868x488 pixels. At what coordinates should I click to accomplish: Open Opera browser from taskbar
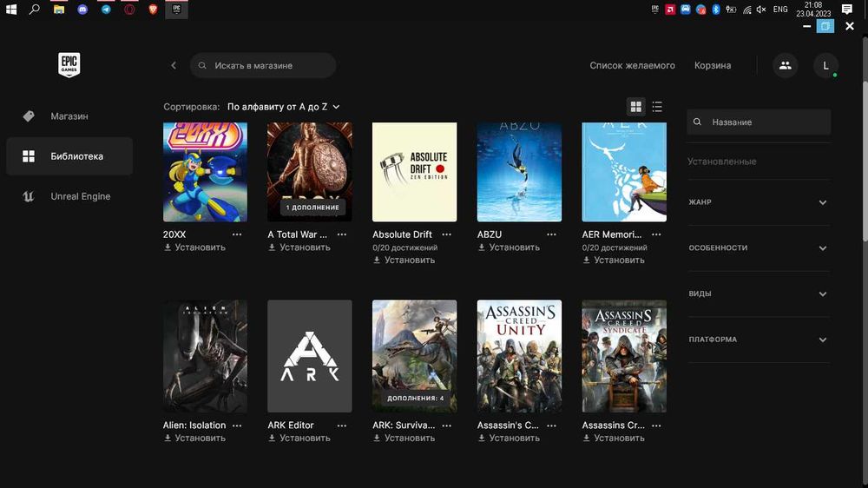click(129, 10)
